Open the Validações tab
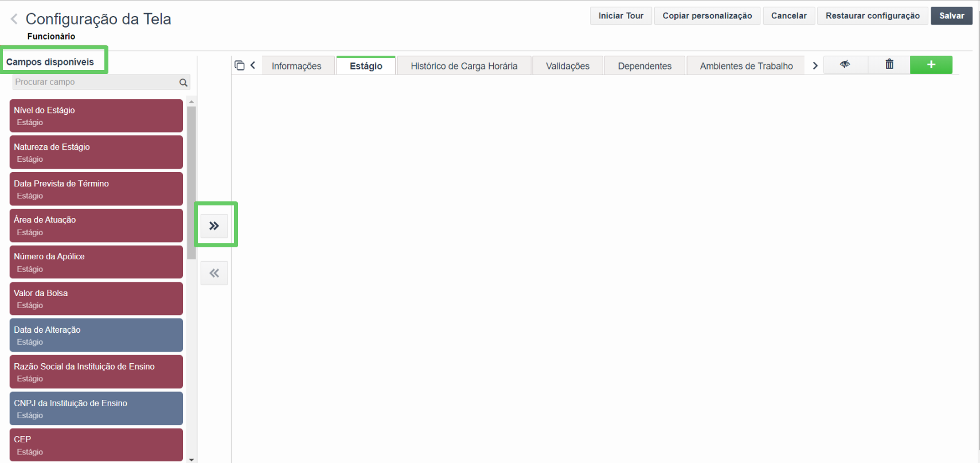 point(568,66)
